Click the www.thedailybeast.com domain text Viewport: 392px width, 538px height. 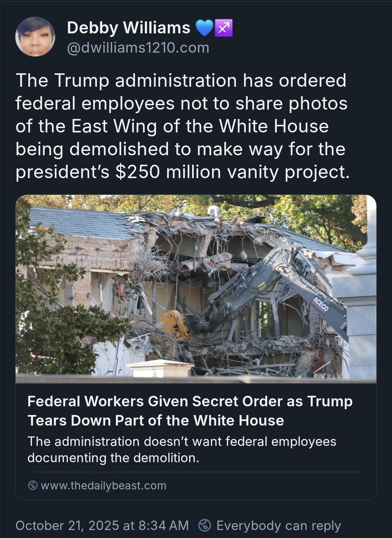(103, 485)
